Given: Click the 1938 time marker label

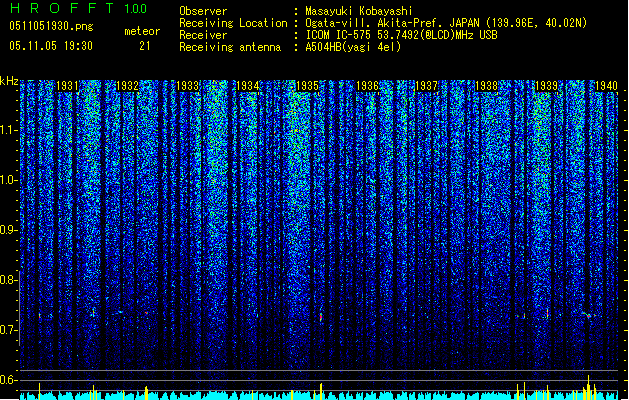Looking at the screenshot, I should click(x=487, y=86).
